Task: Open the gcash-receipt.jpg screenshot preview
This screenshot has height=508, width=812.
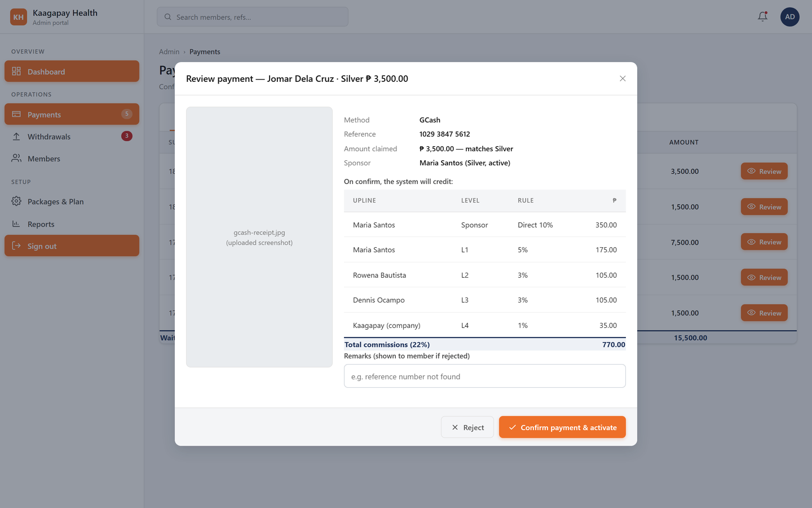Action: [x=259, y=237]
